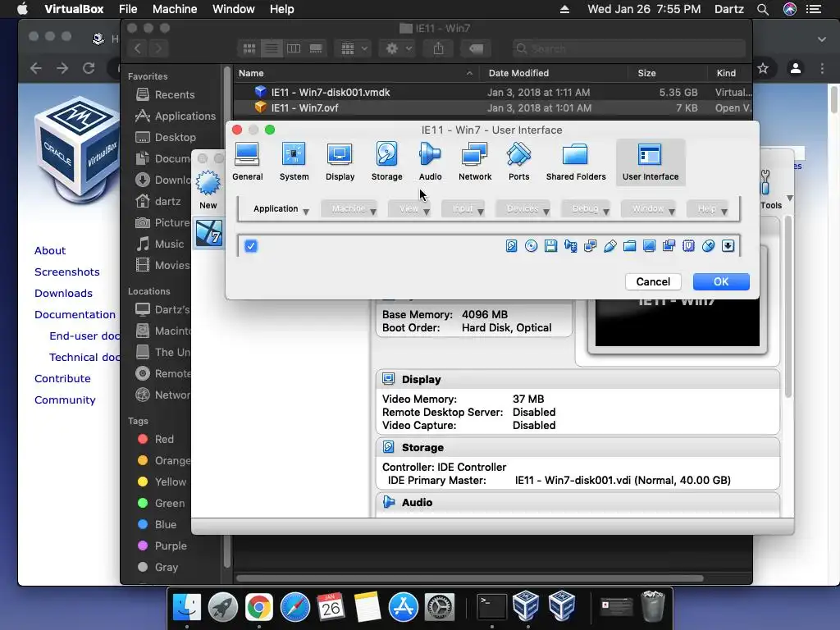840x630 pixels.
Task: Expand the greyed Window menu in the editor
Action: (x=648, y=209)
